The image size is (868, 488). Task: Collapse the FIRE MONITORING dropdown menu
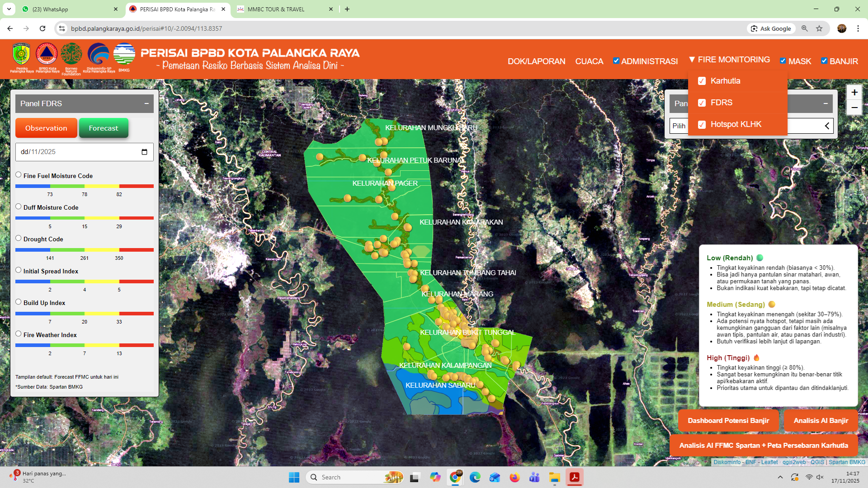[729, 60]
